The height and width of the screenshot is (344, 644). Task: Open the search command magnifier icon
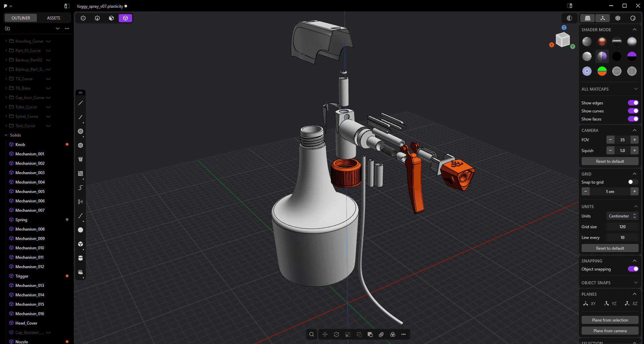pyautogui.click(x=312, y=334)
